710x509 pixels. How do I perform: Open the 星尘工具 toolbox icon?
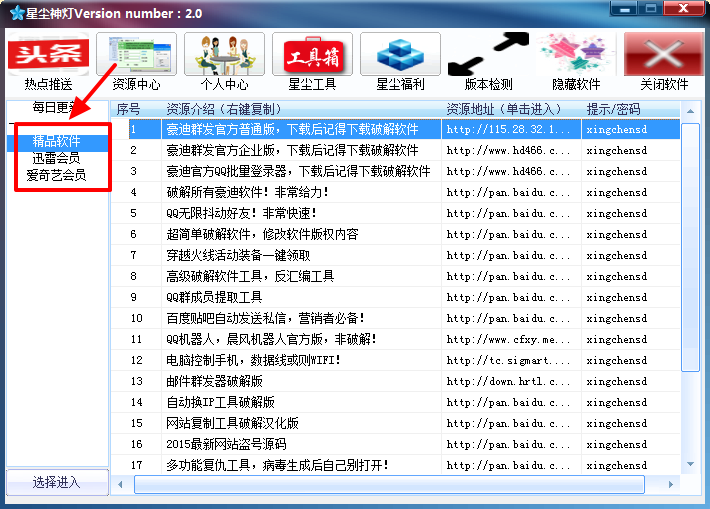coord(312,54)
